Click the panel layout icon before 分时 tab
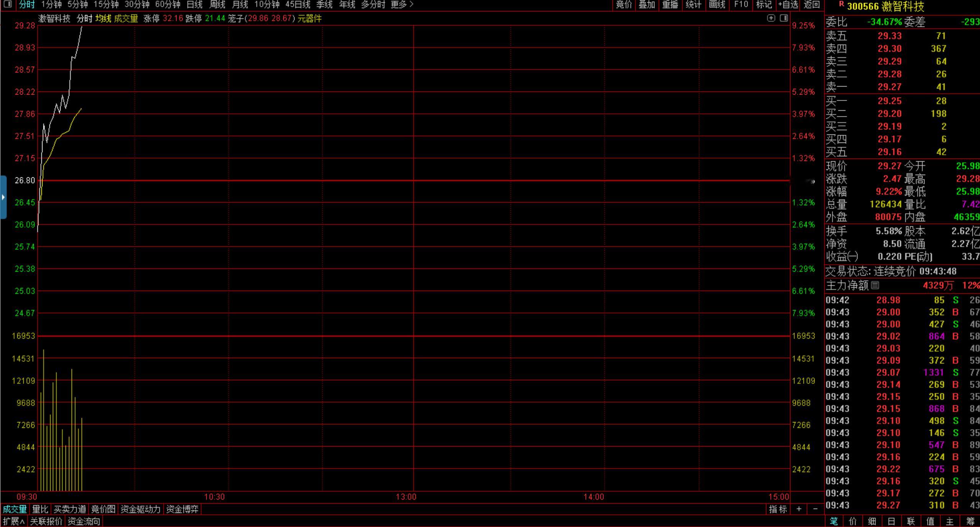Image resolution: width=980 pixels, height=527 pixels. (7, 5)
